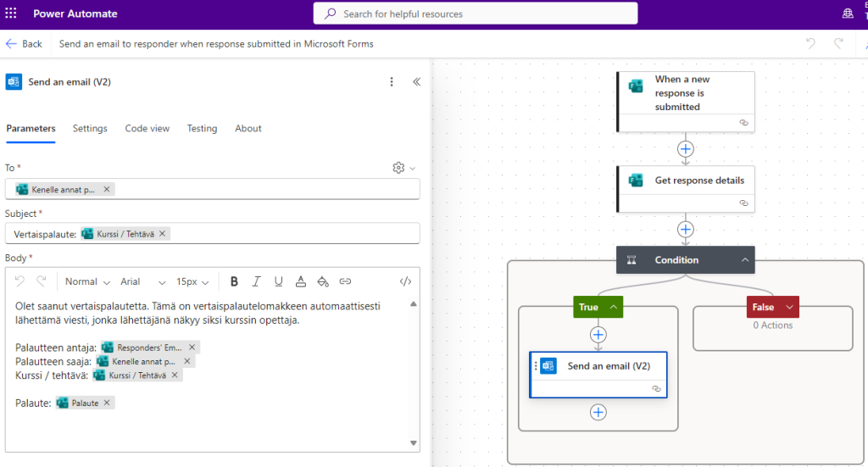
Task: Click the Bold formatting button
Action: click(234, 281)
